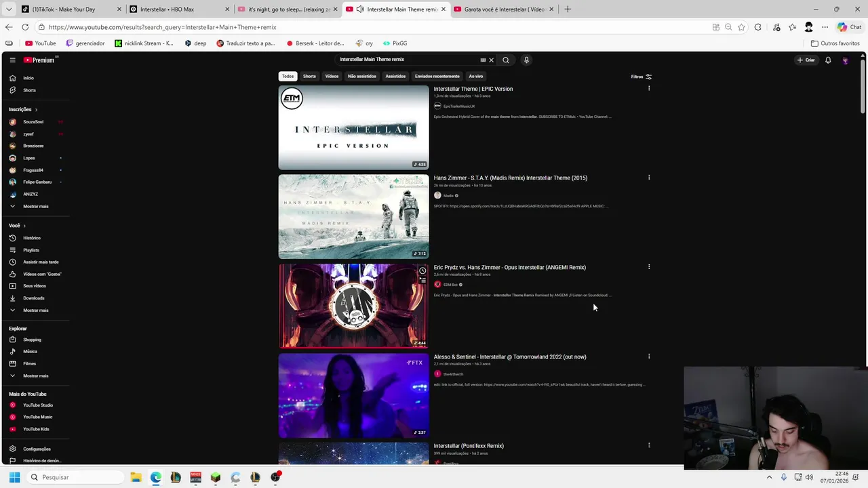Refresh the browser page
868x488 pixels.
[25, 27]
